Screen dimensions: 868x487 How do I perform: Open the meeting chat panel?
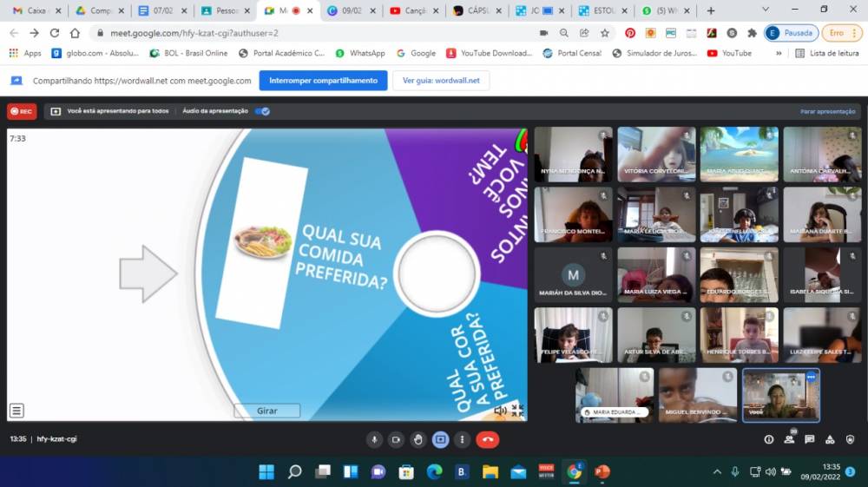click(x=809, y=439)
